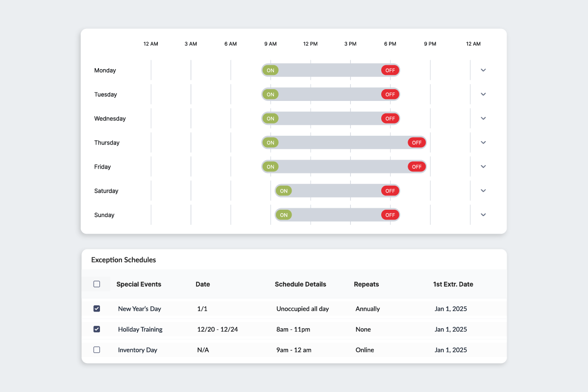This screenshot has width=588, height=392.
Task: Expand the Tuesday schedule chevron
Action: pyautogui.click(x=483, y=94)
